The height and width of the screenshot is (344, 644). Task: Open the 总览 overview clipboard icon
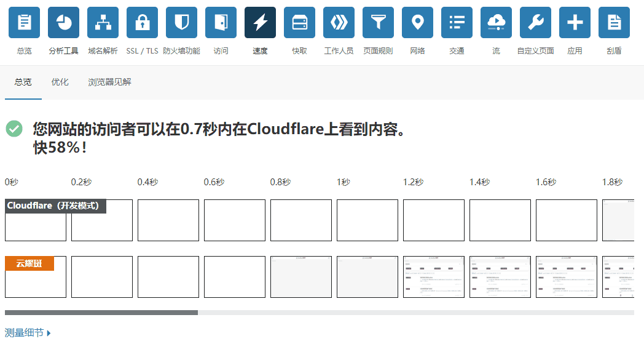24,22
